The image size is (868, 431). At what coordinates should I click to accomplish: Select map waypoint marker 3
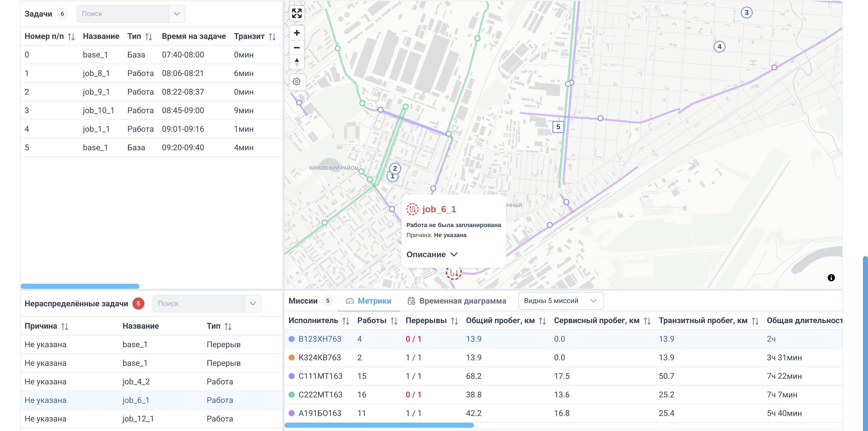tap(746, 13)
